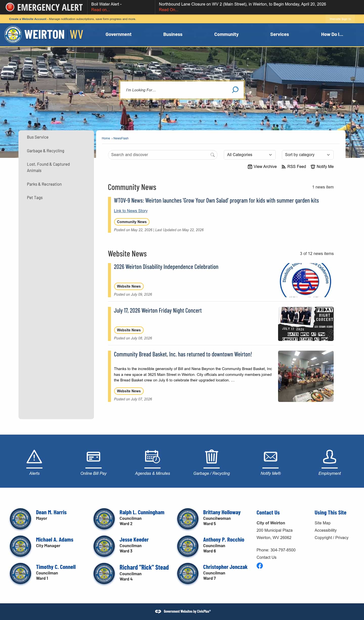This screenshot has width=364, height=620.
Task: Go to the Home breadcrumb
Action: (x=106, y=138)
